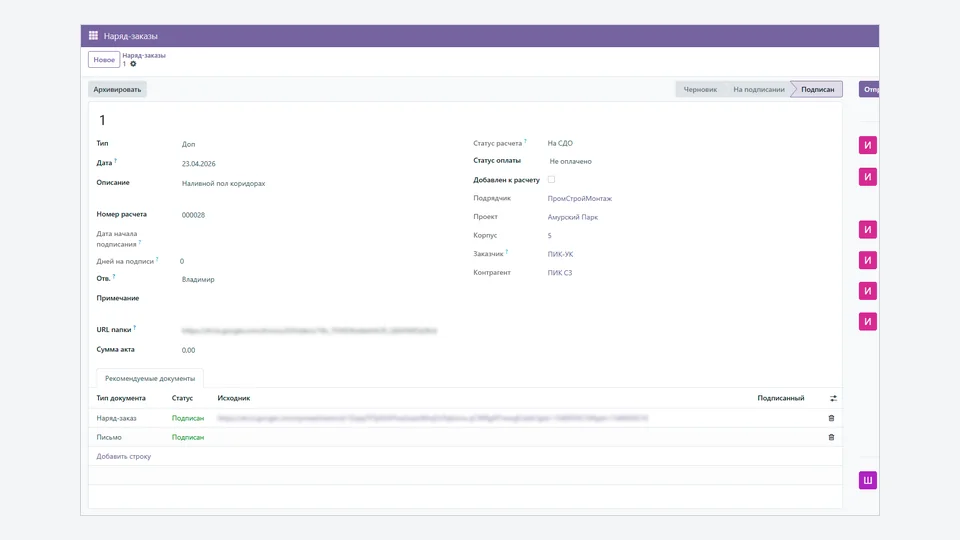Click Добавить строку link
This screenshot has width=960, height=540.
point(124,456)
